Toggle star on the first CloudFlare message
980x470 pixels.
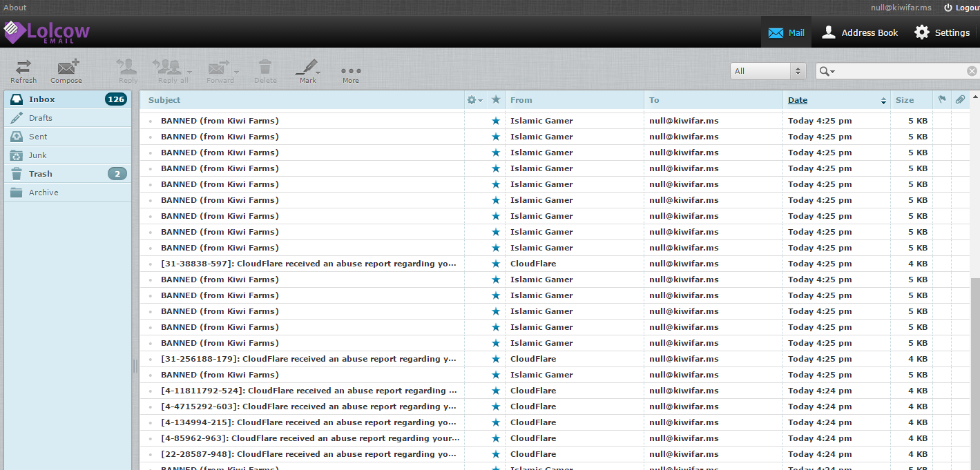[x=495, y=264]
